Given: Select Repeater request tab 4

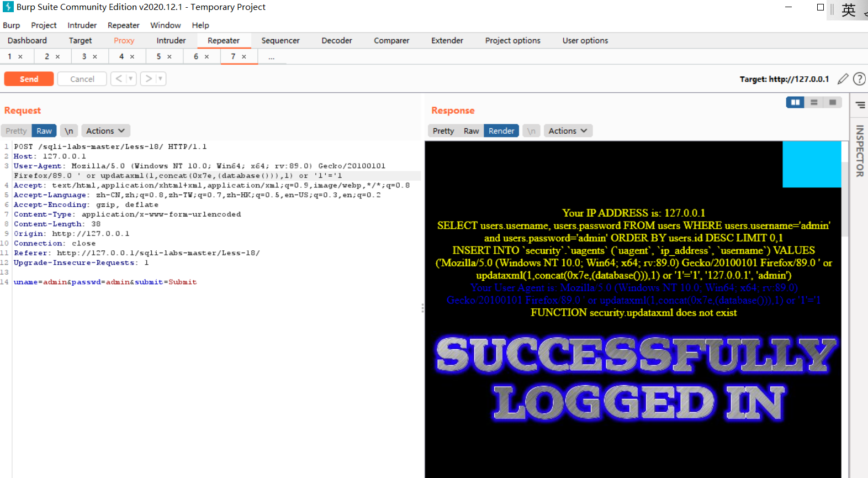Looking at the screenshot, I should click(121, 56).
